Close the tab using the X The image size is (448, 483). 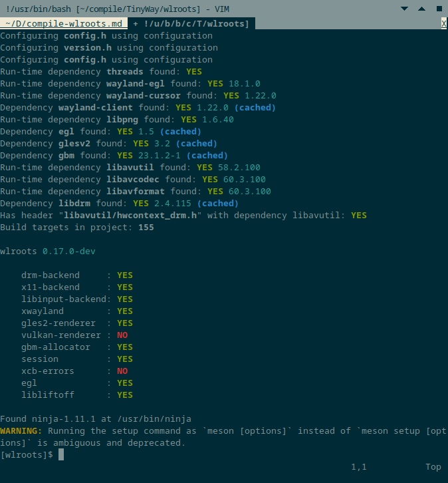pyautogui.click(x=444, y=24)
